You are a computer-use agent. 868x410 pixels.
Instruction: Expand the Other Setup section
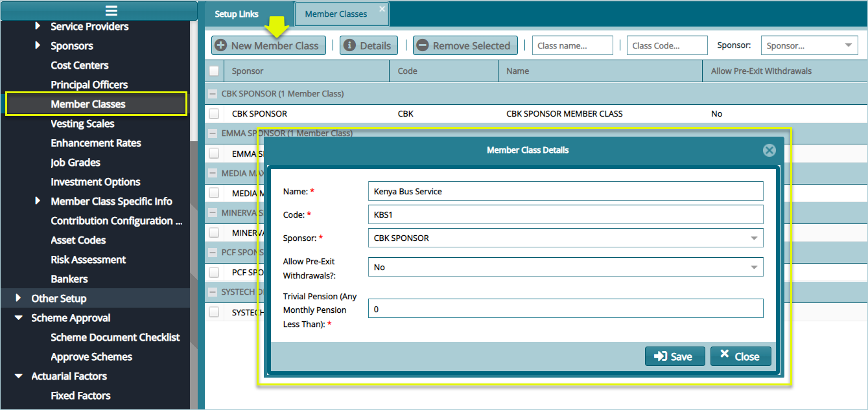[18, 299]
